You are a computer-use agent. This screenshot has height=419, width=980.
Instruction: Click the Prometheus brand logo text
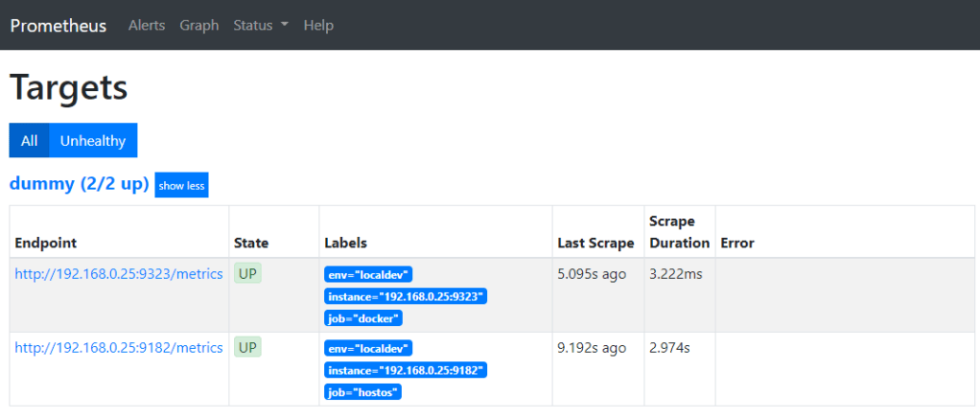click(58, 25)
